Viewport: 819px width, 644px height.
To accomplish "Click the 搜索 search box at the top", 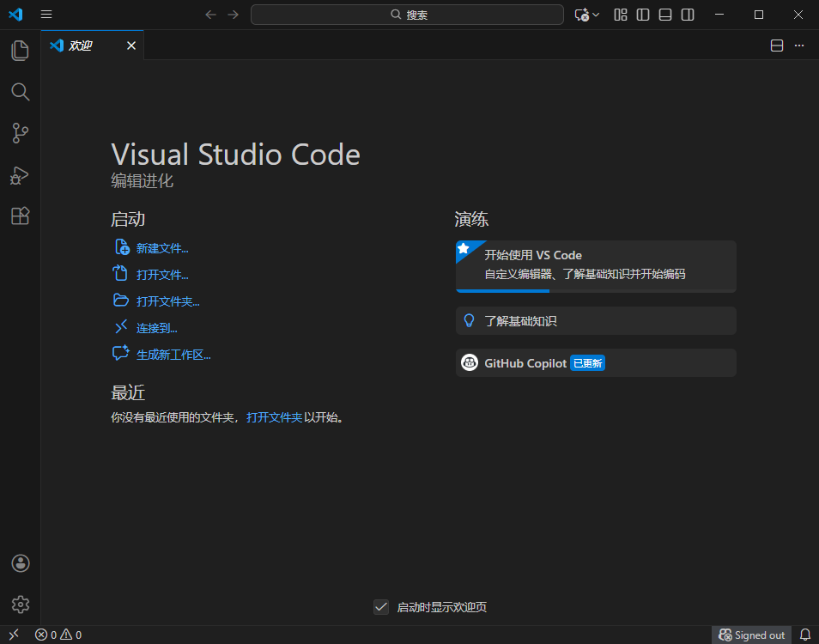I will [x=407, y=14].
